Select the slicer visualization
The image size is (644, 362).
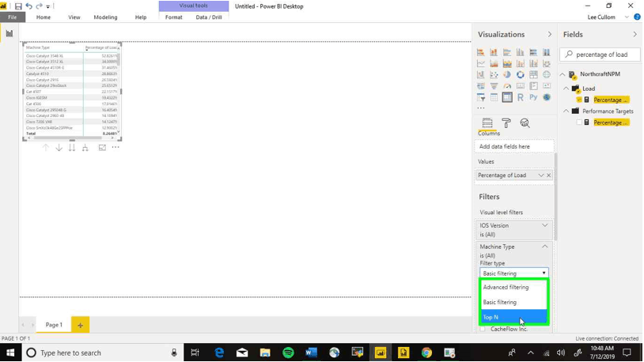pyautogui.click(x=480, y=97)
